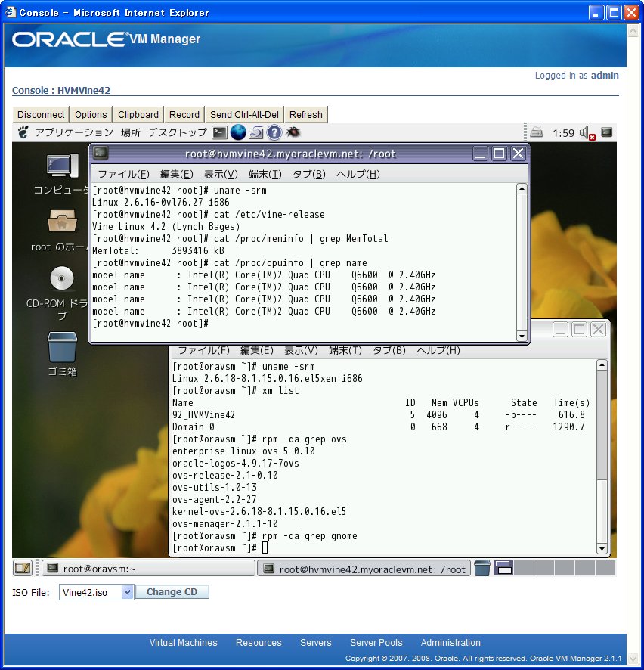Viewport: 644px width, 670px height.
Task: Go to Server Pools footer link
Action: tap(376, 642)
